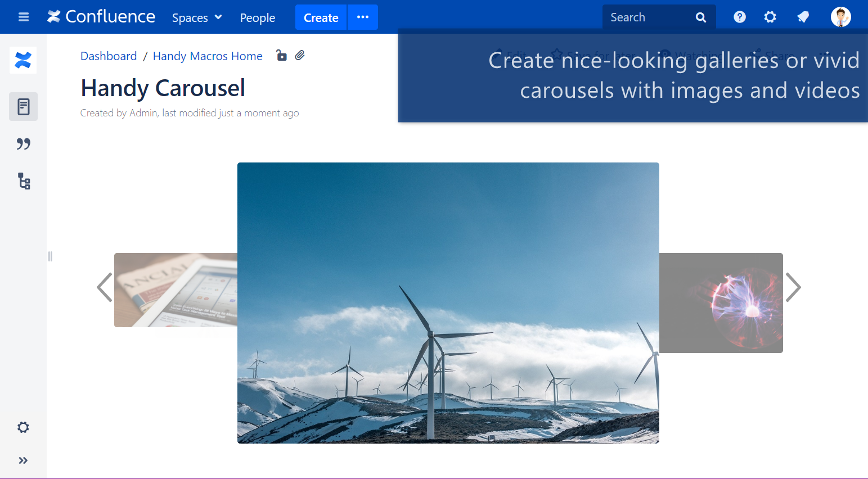Show next carousel slide with right arrow

(793, 287)
